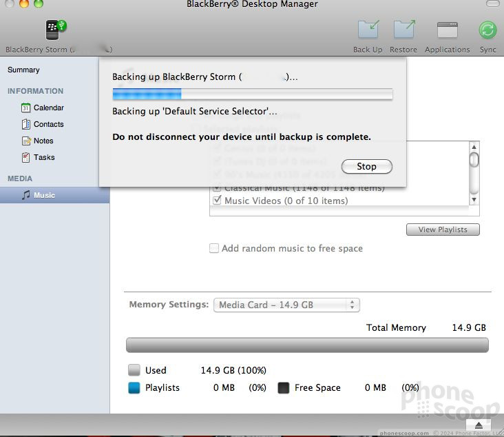Click the 'Total Memory' label
The width and height of the screenshot is (504, 437).
396,327
